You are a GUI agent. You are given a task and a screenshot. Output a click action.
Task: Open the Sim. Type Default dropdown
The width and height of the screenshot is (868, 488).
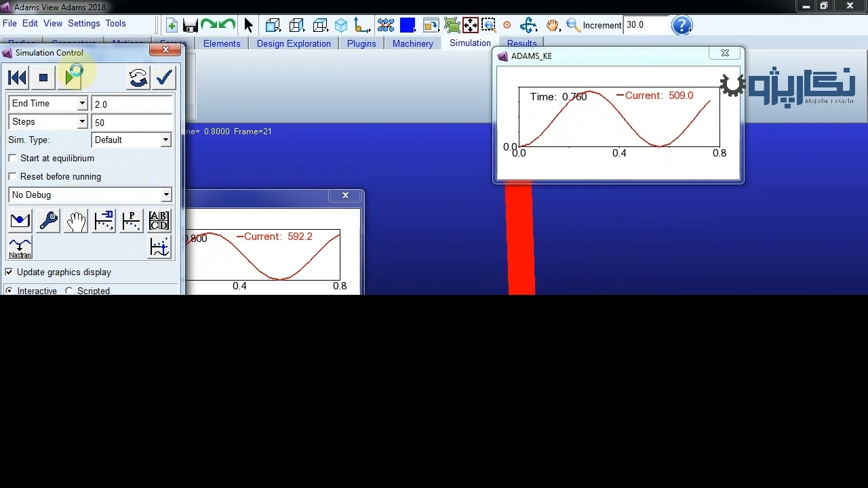[165, 140]
